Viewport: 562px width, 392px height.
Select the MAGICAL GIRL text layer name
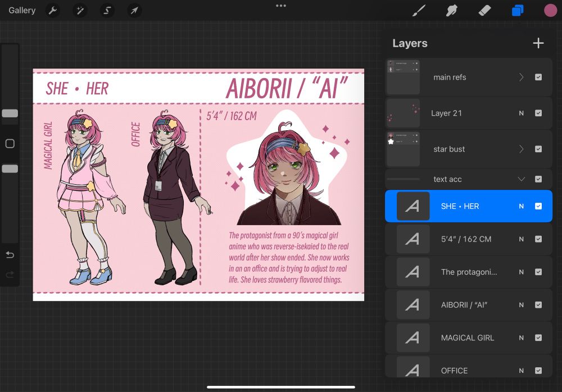tap(468, 338)
